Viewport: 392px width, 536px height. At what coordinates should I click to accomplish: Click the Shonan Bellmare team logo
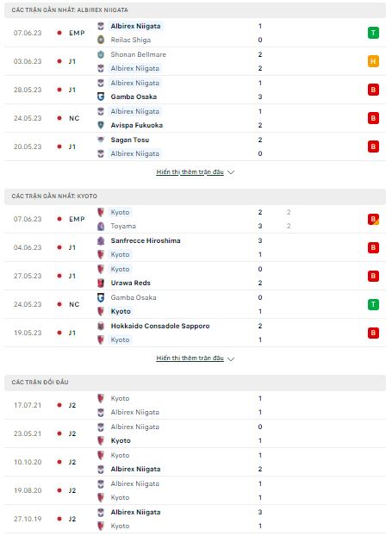click(101, 54)
